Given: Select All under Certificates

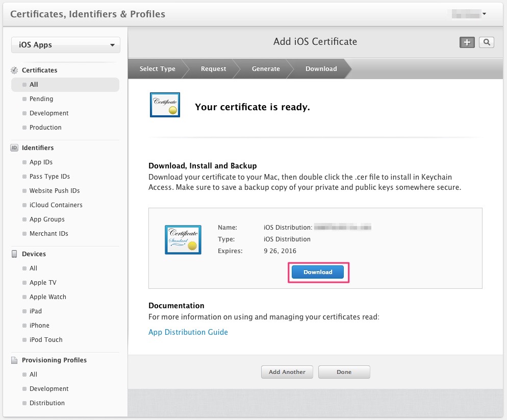Looking at the screenshot, I should (x=65, y=84).
